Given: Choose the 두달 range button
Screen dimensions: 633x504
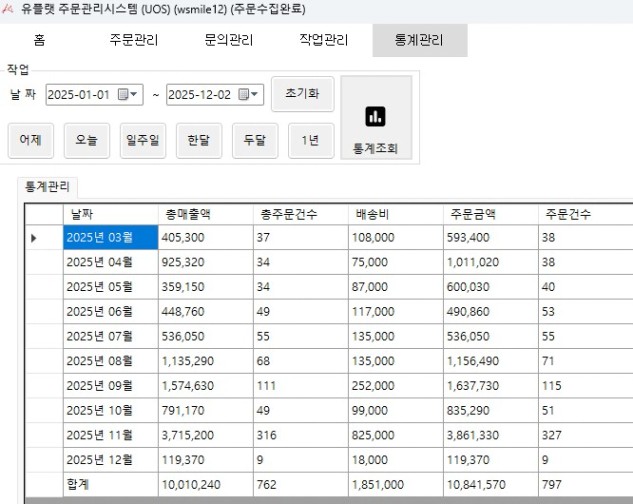Looking at the screenshot, I should point(254,141).
